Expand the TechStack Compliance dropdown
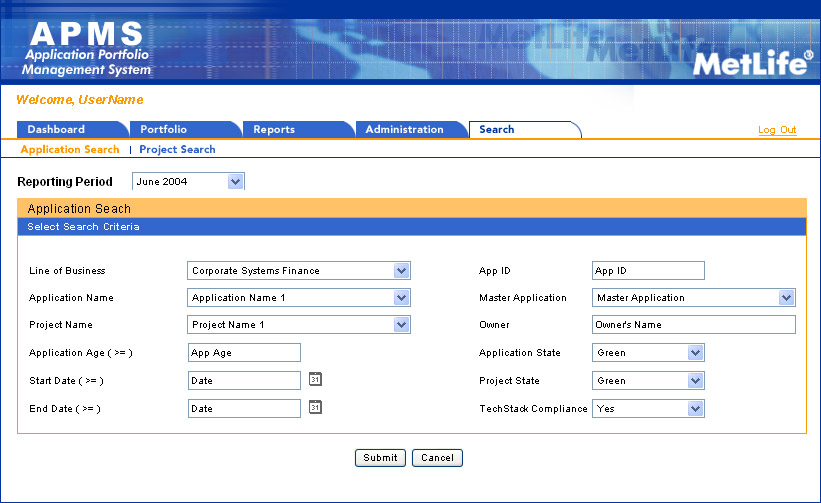Image resolution: width=821 pixels, height=503 pixels. coord(648,409)
